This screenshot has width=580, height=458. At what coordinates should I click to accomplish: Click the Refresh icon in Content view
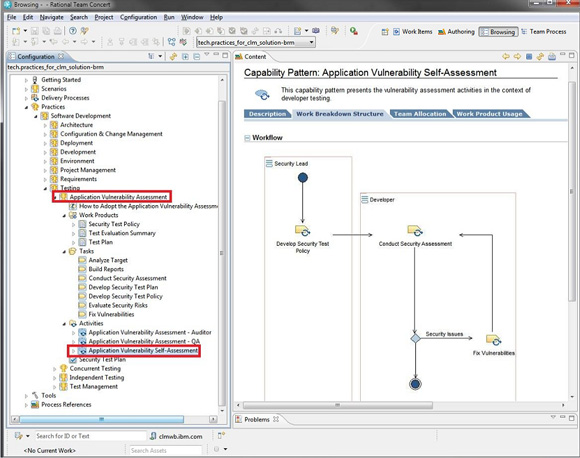click(540, 57)
